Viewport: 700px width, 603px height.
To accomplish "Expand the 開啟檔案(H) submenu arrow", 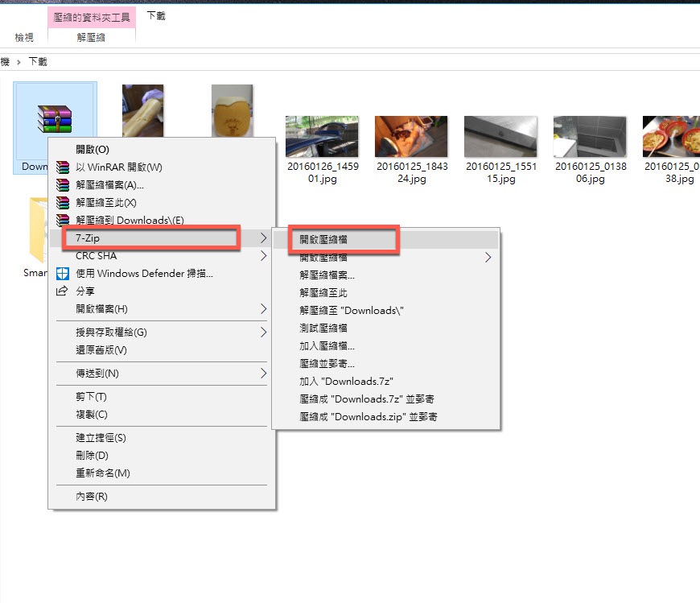I will tap(263, 309).
